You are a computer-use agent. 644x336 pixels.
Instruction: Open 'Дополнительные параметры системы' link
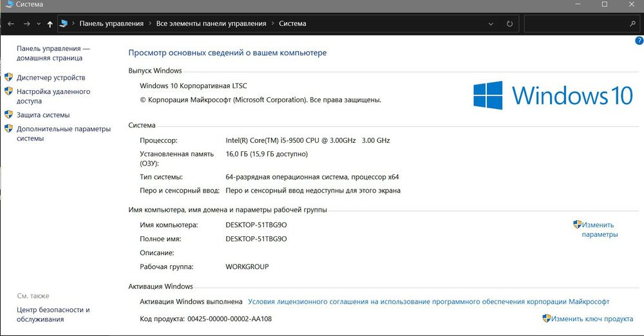pos(64,133)
